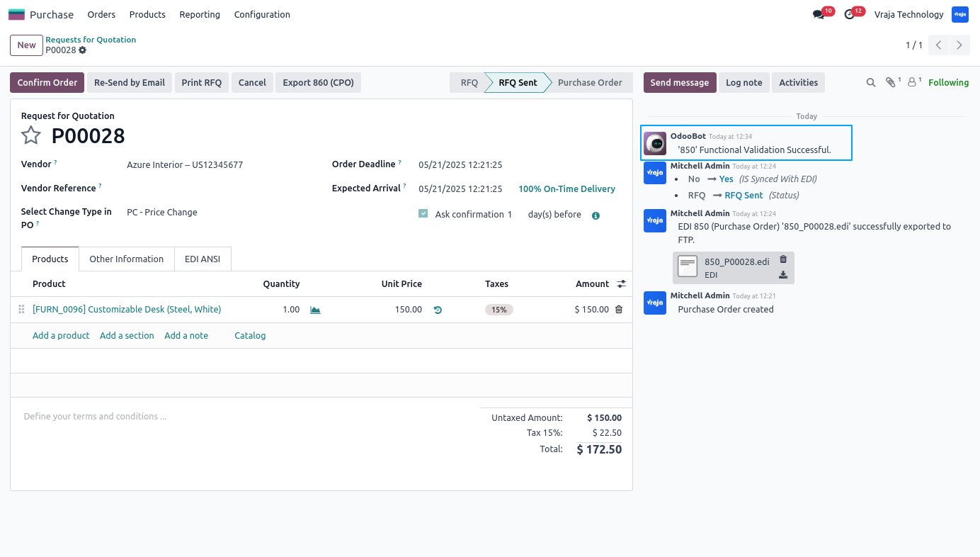
Task: Open the activities clock icon
Action: click(x=850, y=15)
